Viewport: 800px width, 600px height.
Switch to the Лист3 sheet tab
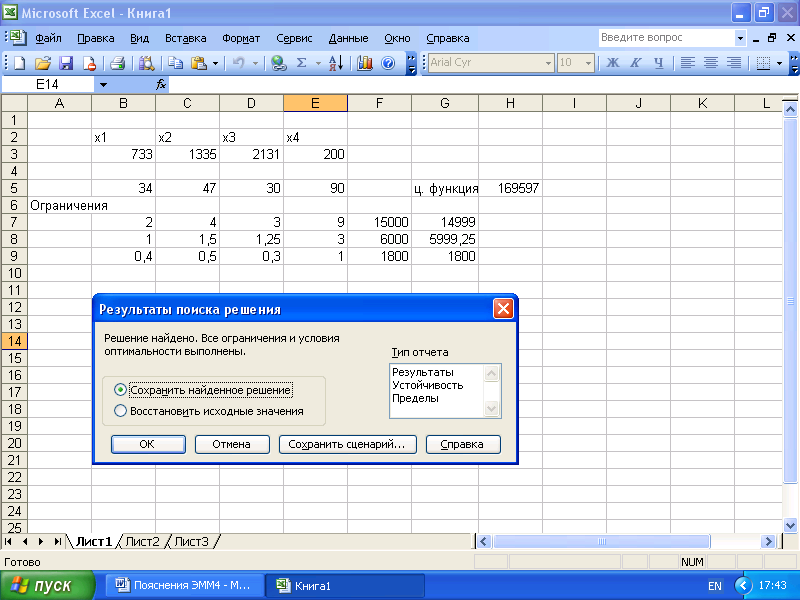(191, 542)
